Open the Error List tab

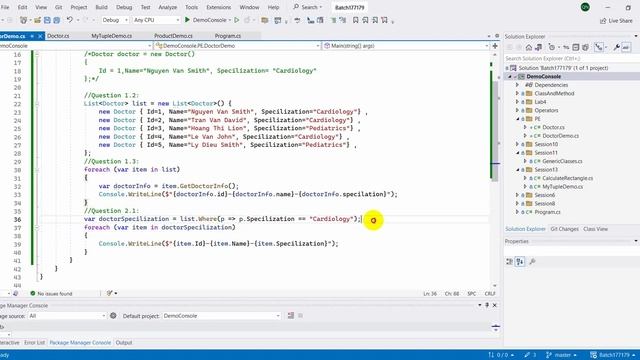tap(34, 342)
